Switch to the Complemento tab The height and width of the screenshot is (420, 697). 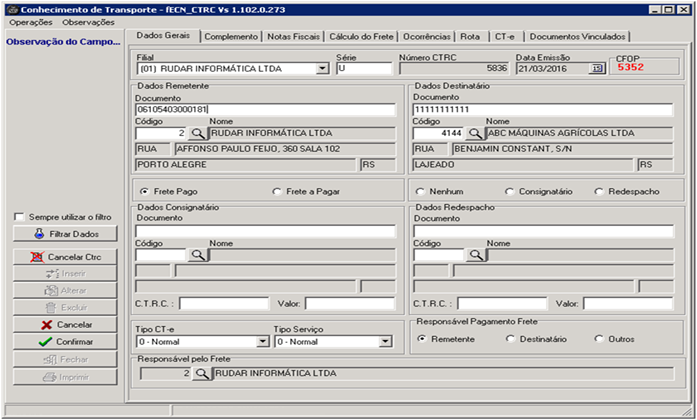click(231, 37)
